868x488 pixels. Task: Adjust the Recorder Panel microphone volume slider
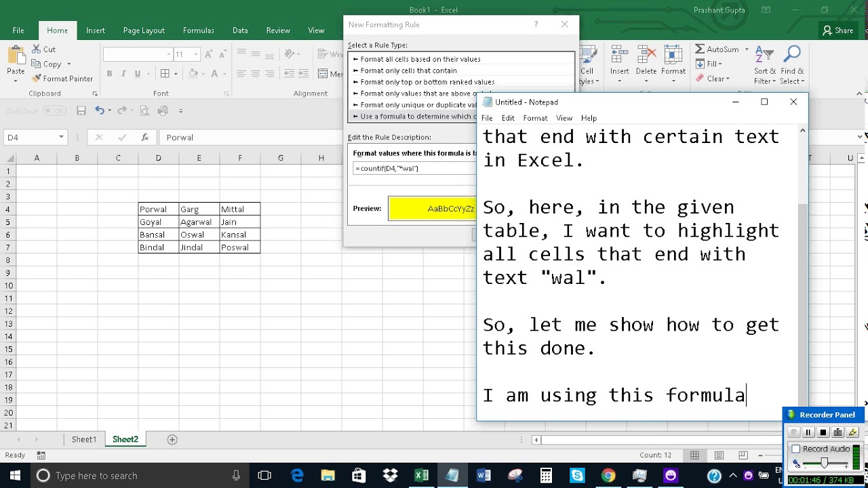(x=825, y=463)
